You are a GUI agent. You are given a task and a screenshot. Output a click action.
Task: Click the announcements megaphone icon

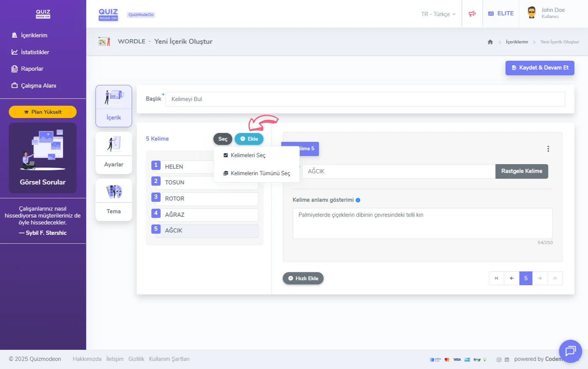(x=472, y=14)
